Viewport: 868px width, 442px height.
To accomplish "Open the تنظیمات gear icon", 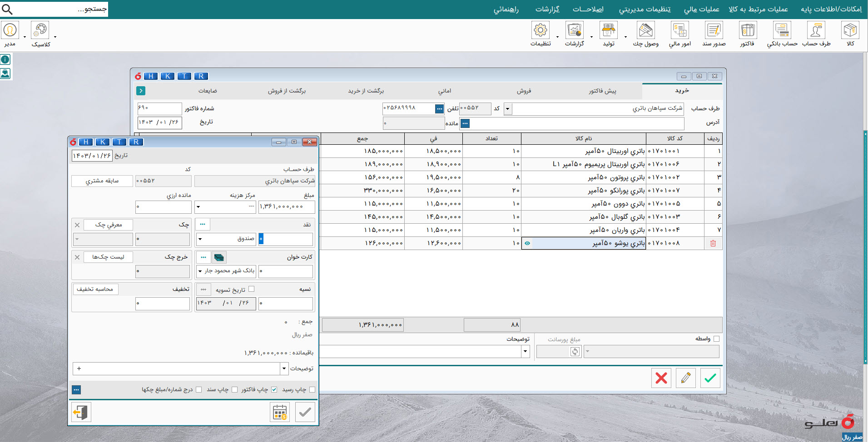I will point(541,30).
